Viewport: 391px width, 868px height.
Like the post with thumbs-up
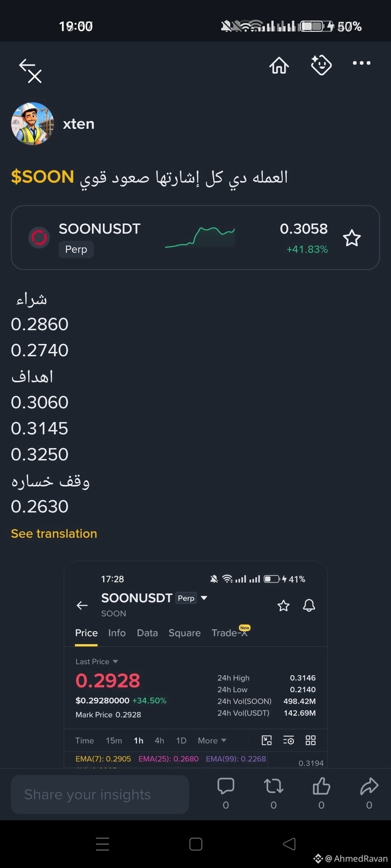pos(321,786)
